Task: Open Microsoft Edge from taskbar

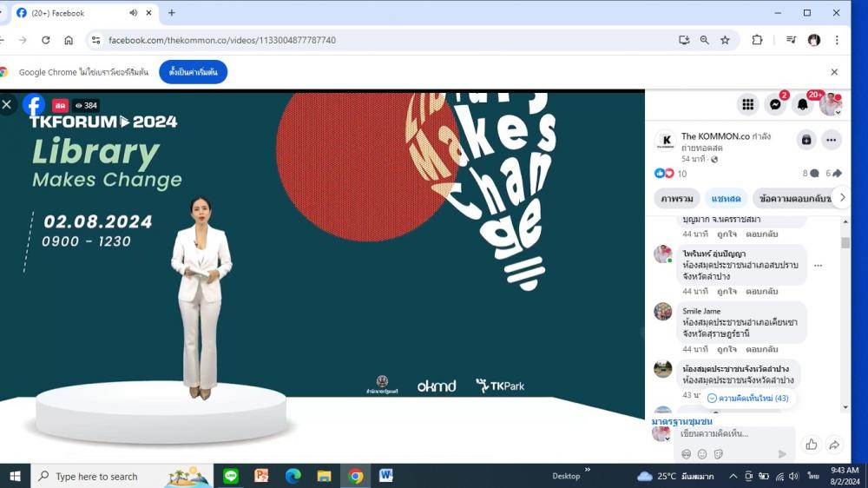Action: [x=293, y=476]
